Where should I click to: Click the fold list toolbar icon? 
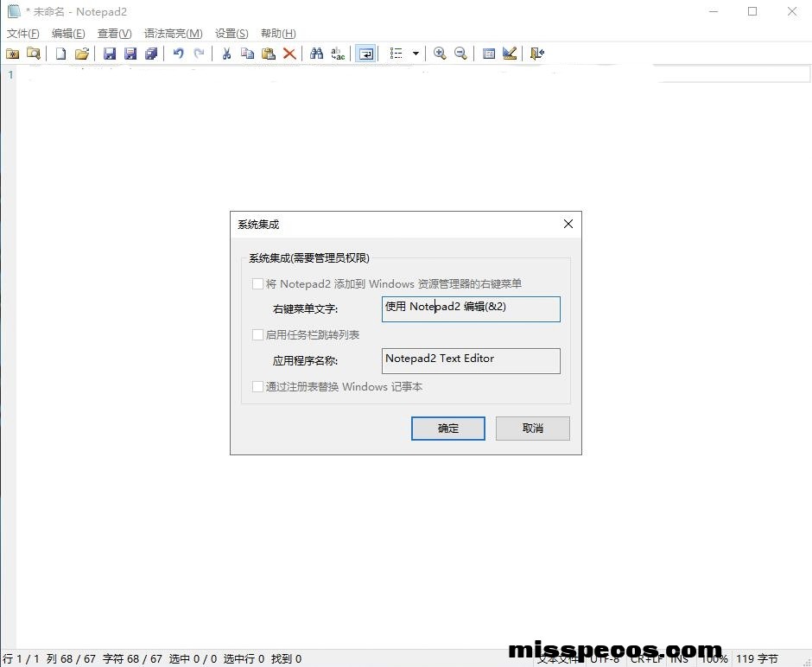396,54
